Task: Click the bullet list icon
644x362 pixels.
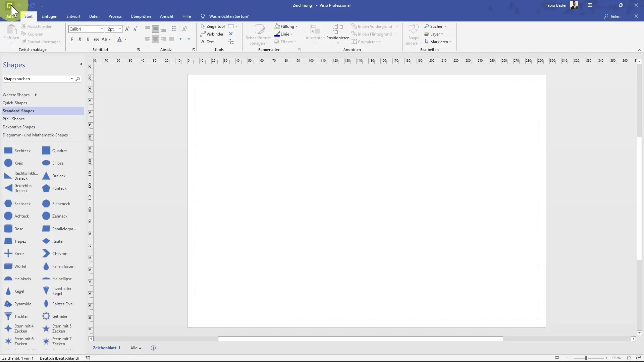Action: [x=174, y=29]
